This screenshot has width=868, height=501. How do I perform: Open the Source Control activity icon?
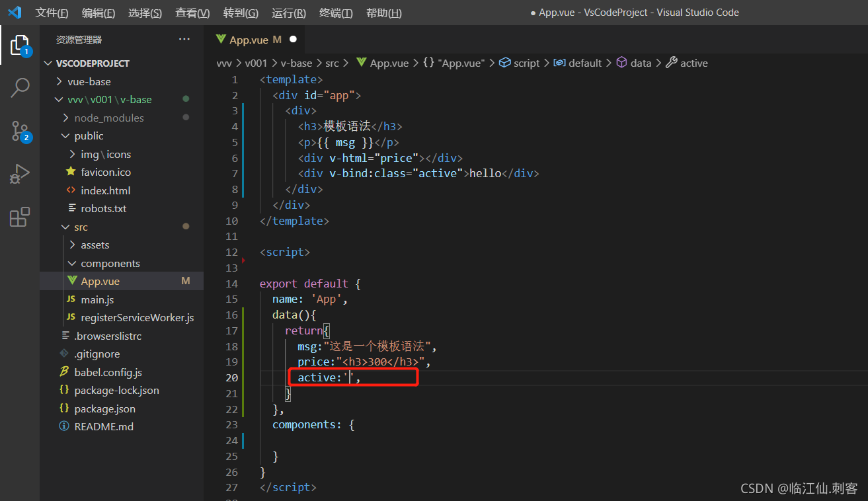point(20,132)
